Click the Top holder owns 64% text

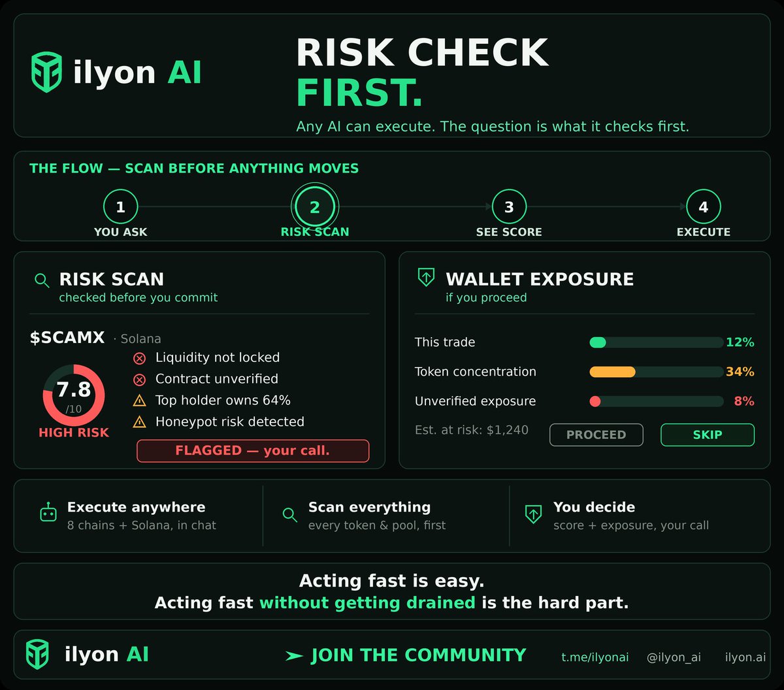(x=223, y=401)
